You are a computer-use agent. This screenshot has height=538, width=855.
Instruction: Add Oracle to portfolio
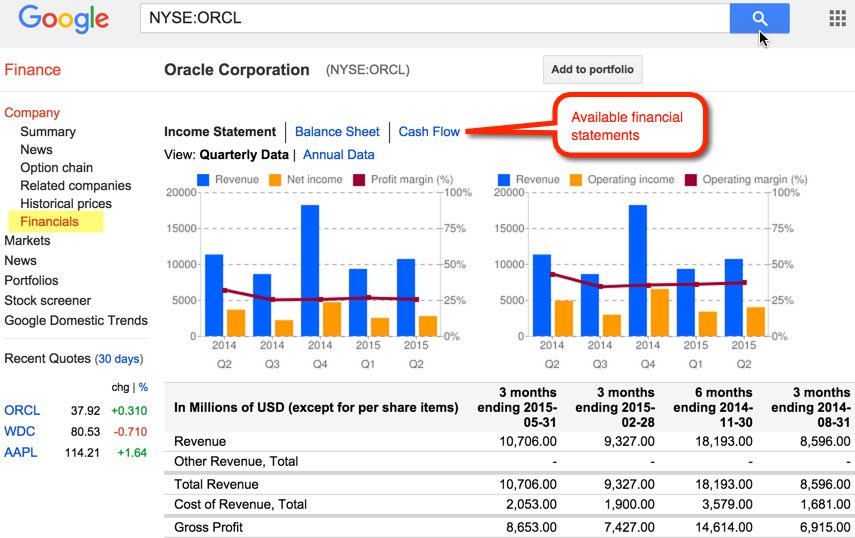(592, 69)
